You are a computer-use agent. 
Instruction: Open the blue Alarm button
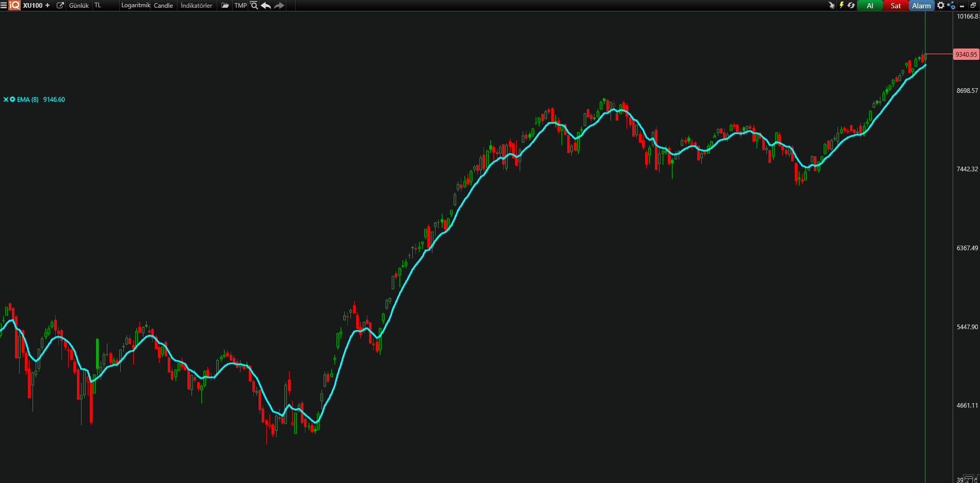[x=922, y=5]
